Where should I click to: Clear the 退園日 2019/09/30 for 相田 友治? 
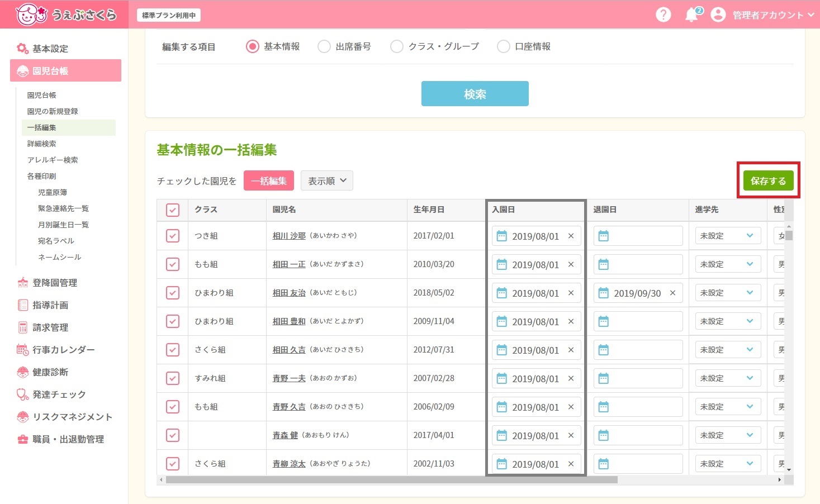672,293
